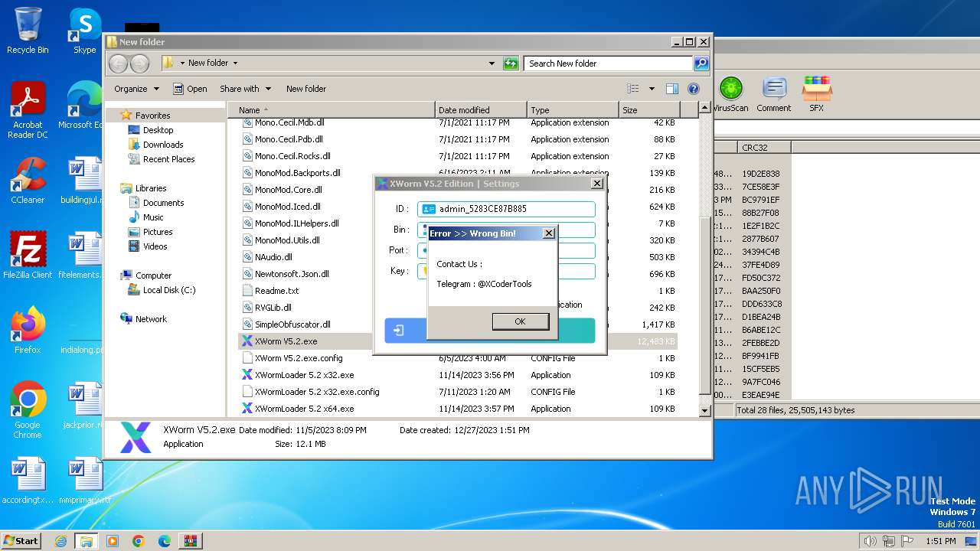This screenshot has width=980, height=551.
Task: Open Skype desktop icon
Action: point(84,31)
